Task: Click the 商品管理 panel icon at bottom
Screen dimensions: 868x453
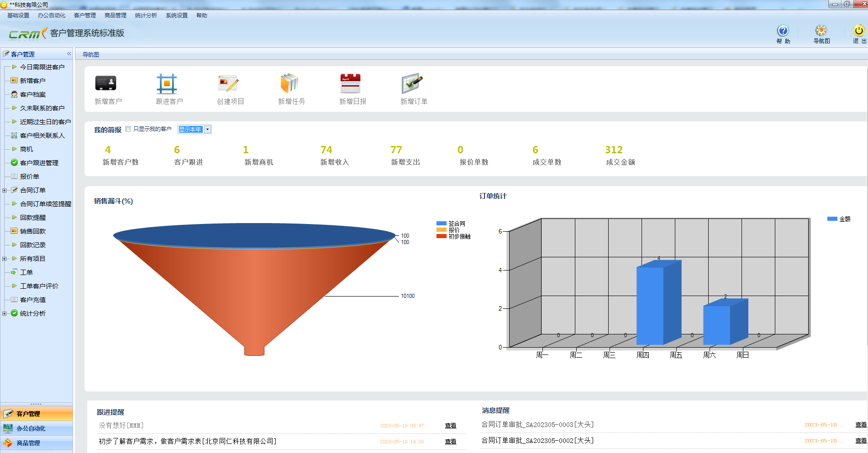Action: coord(8,443)
